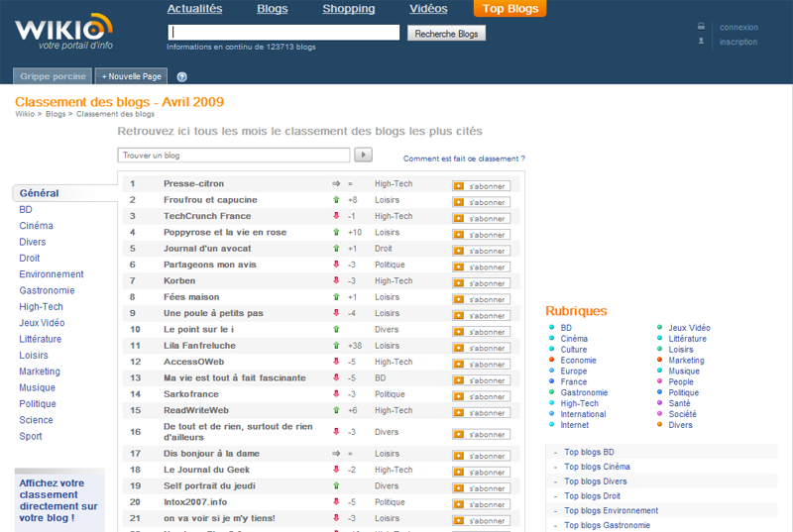Switch to the Grippe porcine tab
Screen dimensions: 793x532
(53, 76)
